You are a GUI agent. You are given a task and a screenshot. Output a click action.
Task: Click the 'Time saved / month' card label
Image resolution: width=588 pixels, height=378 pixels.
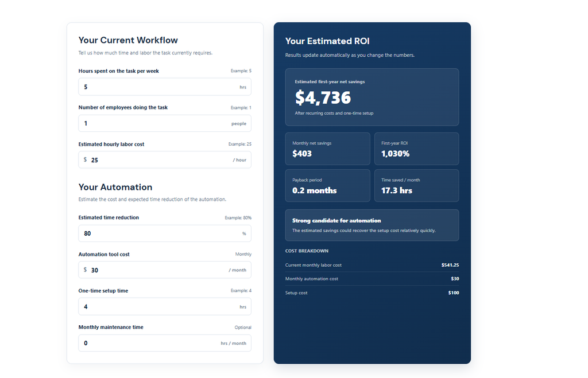click(x=400, y=180)
